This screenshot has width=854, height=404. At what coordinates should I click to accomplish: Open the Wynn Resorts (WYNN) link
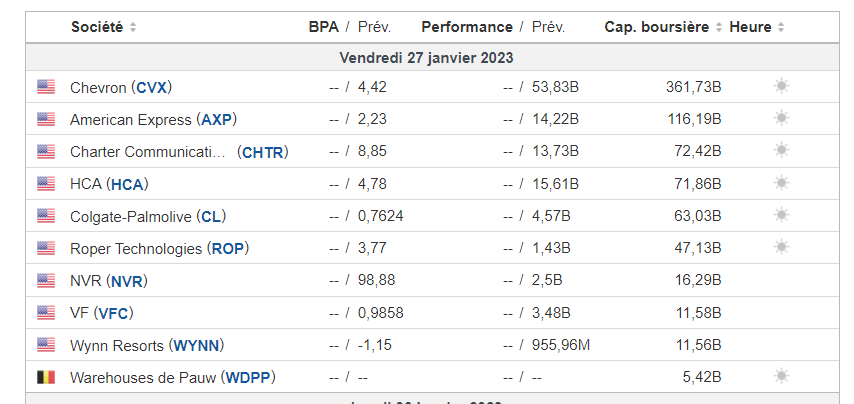point(147,345)
